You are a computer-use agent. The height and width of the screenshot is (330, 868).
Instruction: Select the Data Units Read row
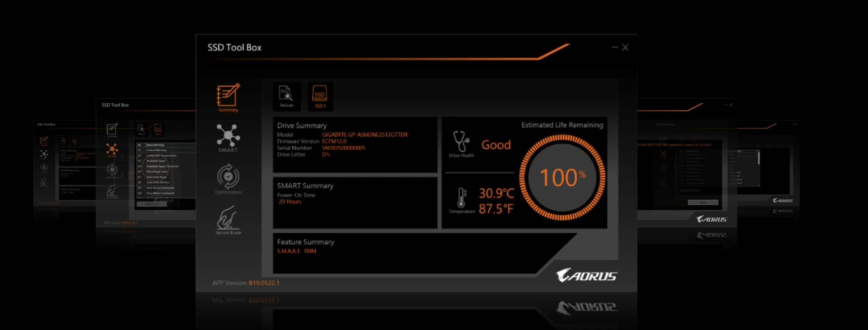166,177
